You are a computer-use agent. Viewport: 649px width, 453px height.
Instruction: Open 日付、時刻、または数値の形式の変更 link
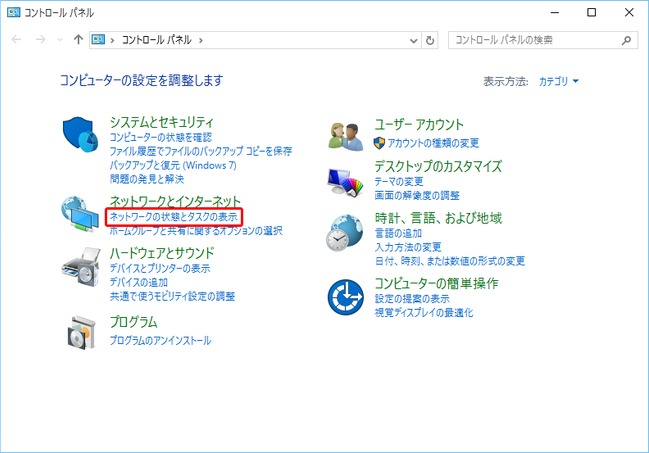(449, 261)
